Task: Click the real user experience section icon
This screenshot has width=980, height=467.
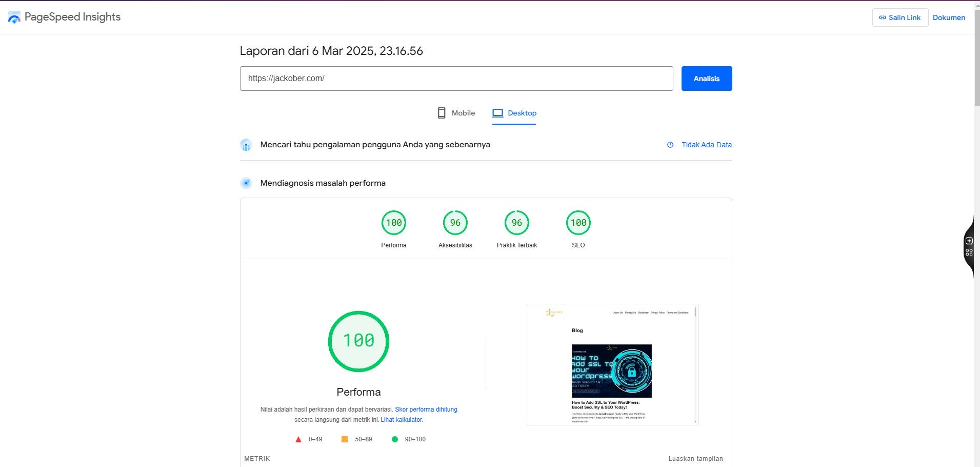Action: point(246,145)
